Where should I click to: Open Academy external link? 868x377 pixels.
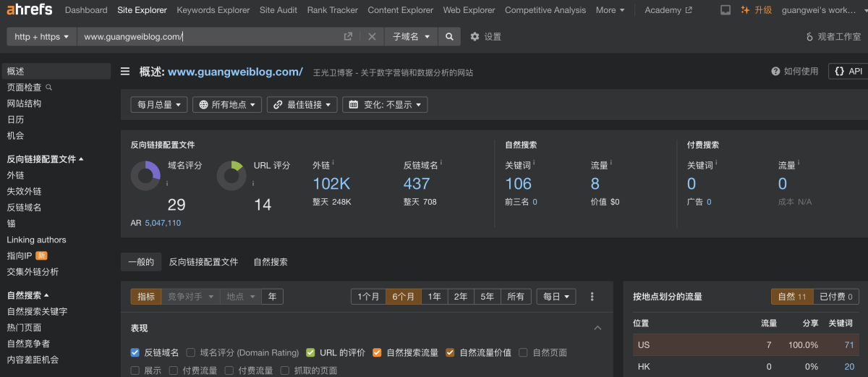(668, 10)
